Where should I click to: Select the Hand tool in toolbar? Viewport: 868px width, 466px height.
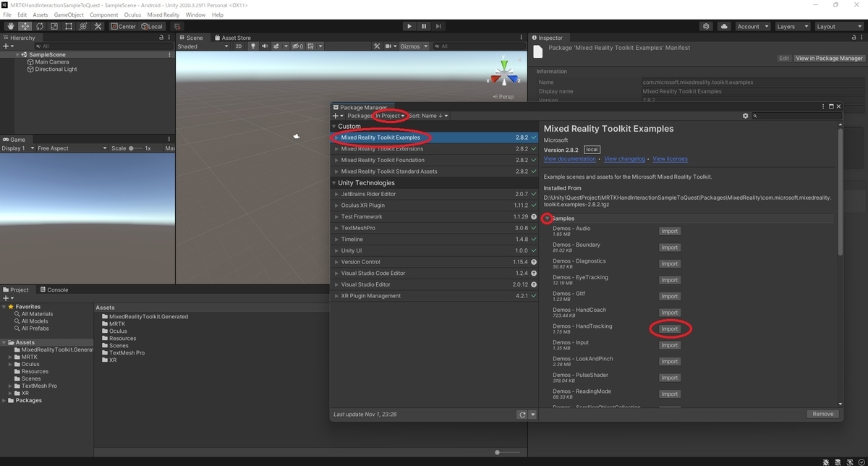11,27
